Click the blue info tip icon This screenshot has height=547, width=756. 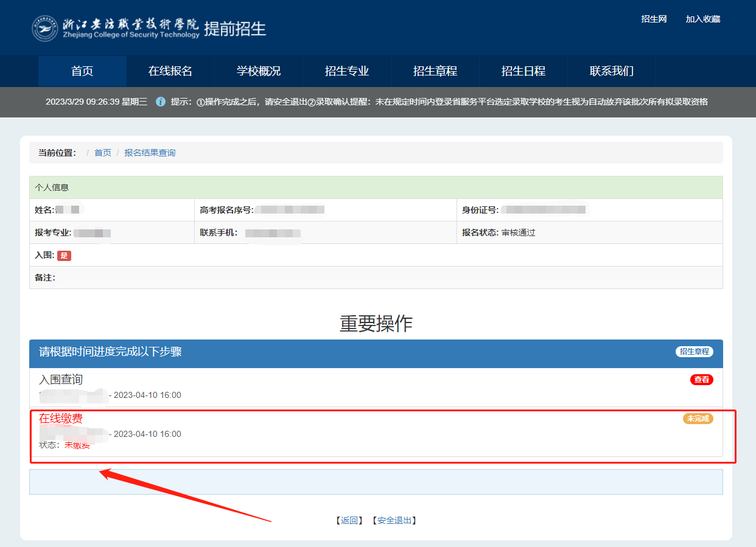click(x=161, y=102)
